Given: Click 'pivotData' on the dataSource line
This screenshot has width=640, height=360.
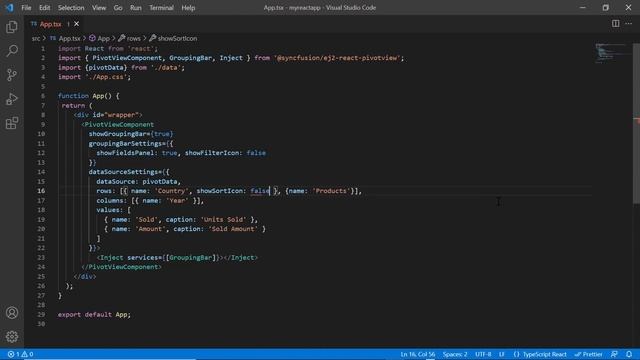Looking at the screenshot, I should tap(160, 182).
